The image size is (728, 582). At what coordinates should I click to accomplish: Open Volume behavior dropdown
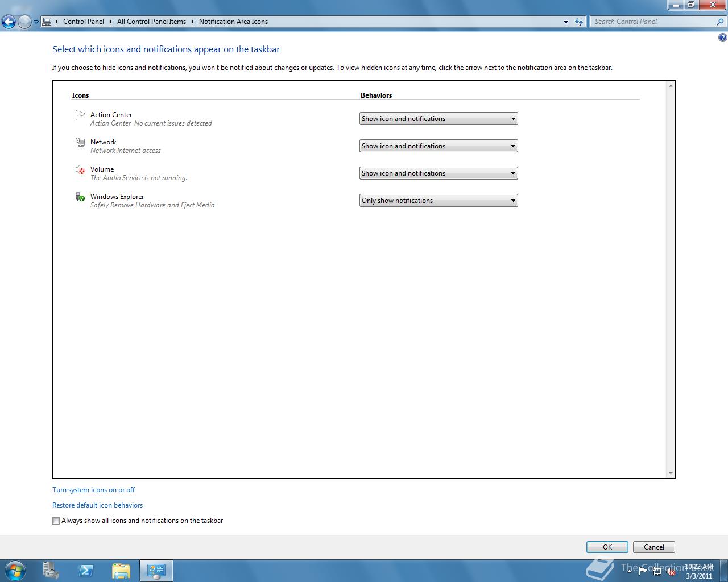[439, 173]
